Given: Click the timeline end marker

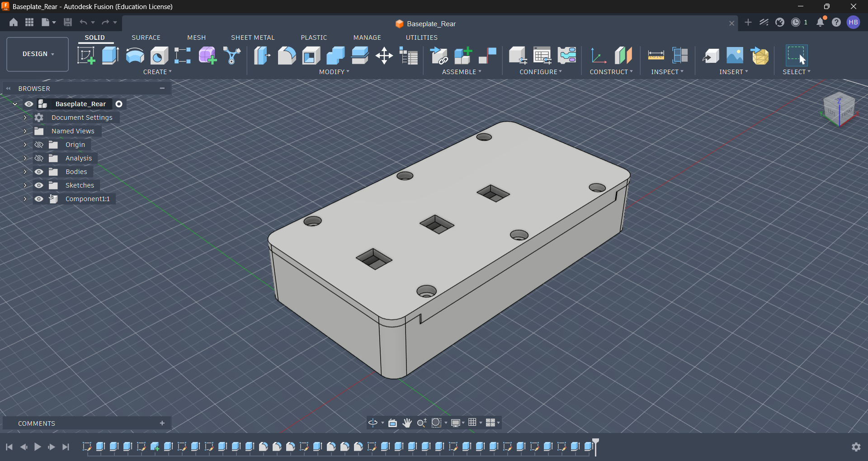Looking at the screenshot, I should click(596, 447).
